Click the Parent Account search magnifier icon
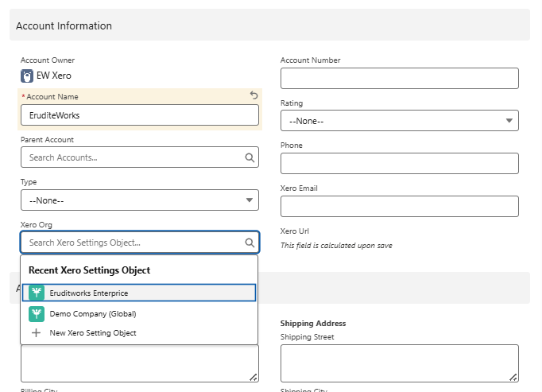This screenshot has height=392, width=542. pos(250,157)
